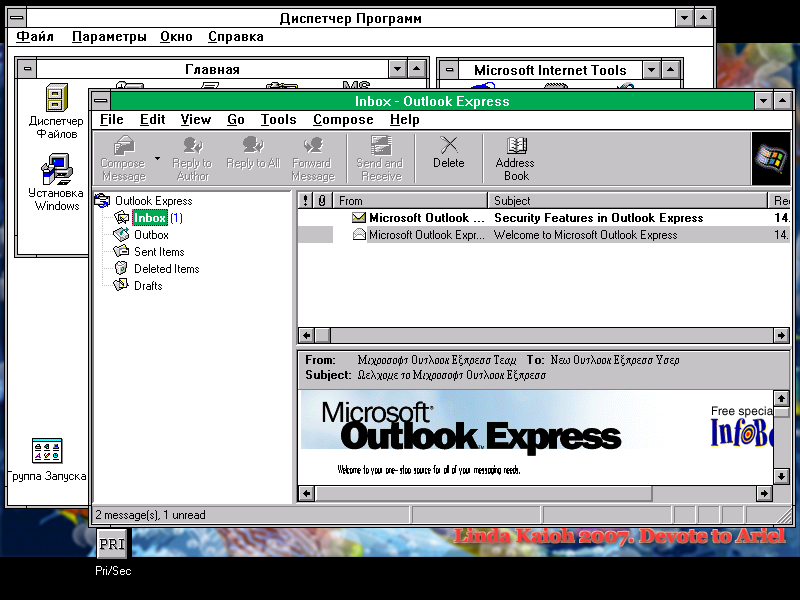The image size is (800, 600).
Task: Click the Deleted Items bin icon
Action: (121, 268)
